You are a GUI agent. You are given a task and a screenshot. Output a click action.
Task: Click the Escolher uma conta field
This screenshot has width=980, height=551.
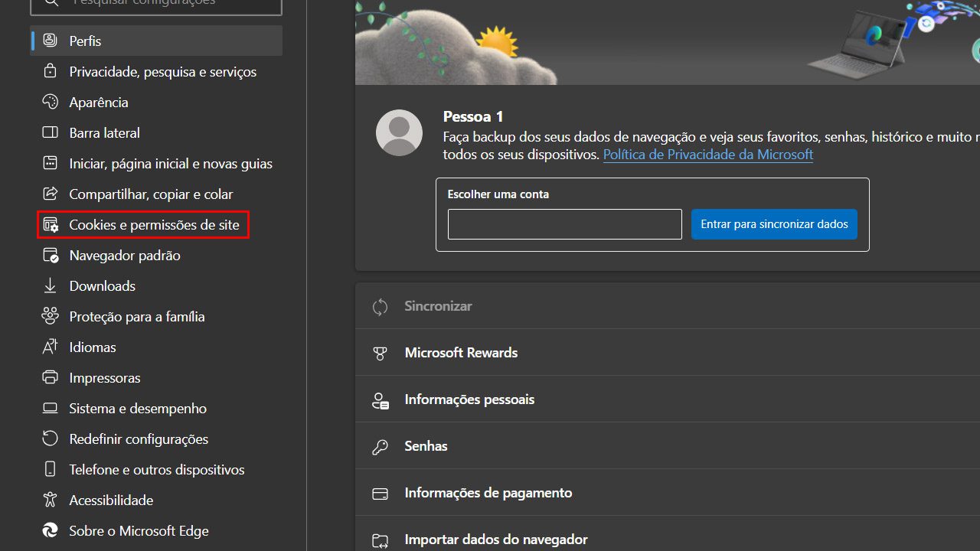[x=565, y=224]
